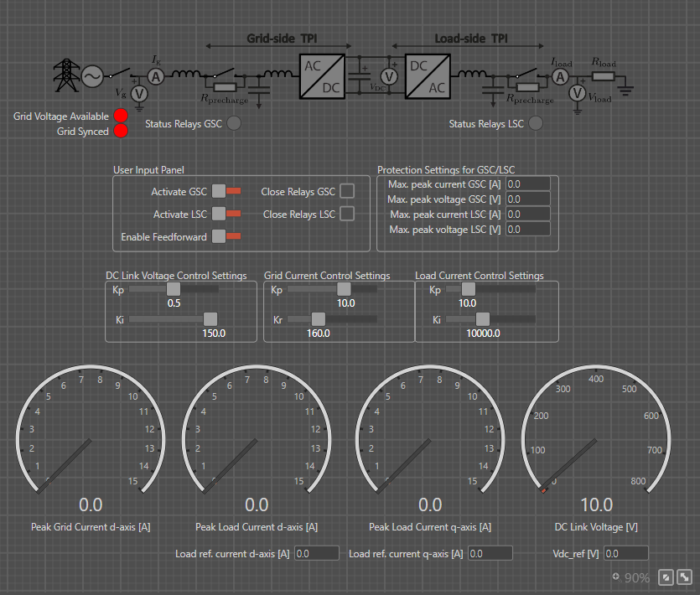Toggle the Activate LSC switch
This screenshot has width=700, height=595.
226,215
